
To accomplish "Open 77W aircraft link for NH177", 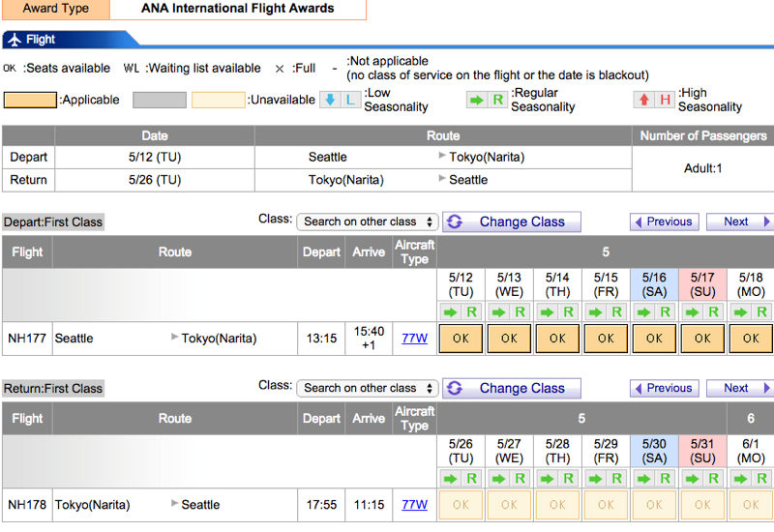I will pyautogui.click(x=415, y=339).
